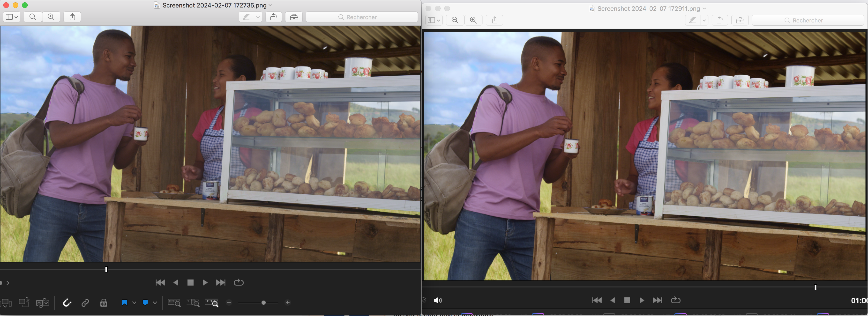Click the replace clip icon

point(42,302)
